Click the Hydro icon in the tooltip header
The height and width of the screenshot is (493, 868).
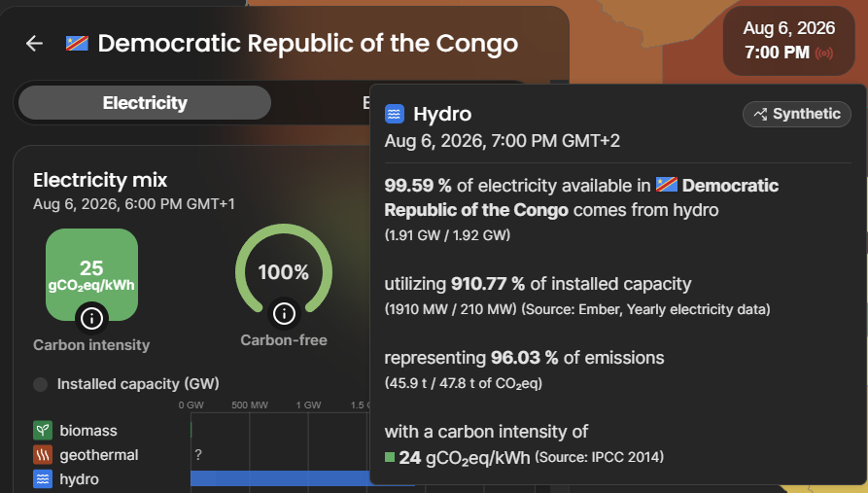click(394, 114)
